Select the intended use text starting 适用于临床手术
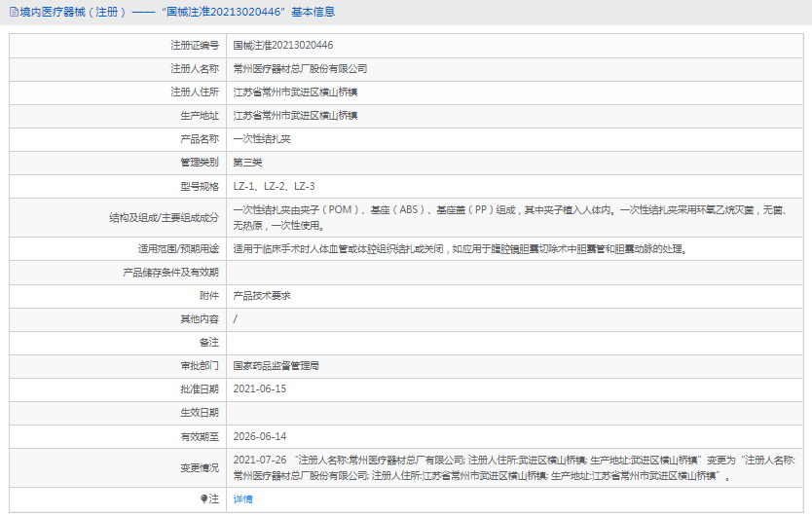This screenshot has width=812, height=517. click(x=461, y=249)
